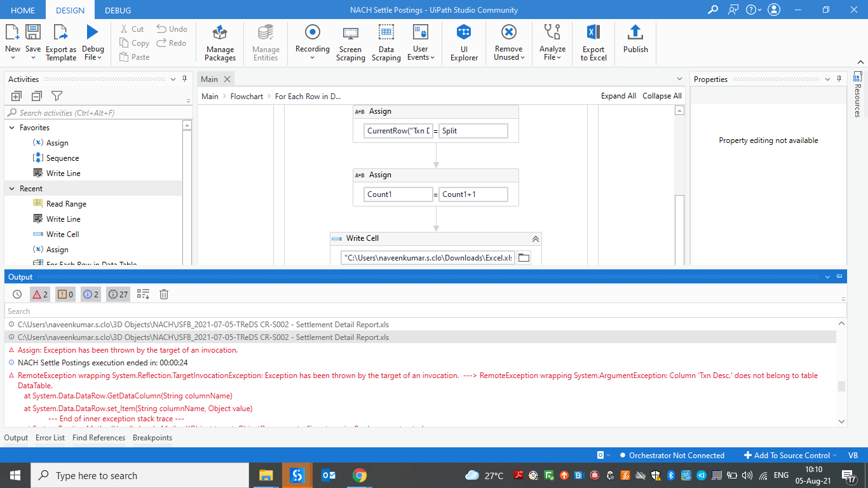
Task: Click the Export to Excel icon
Action: pos(593,32)
